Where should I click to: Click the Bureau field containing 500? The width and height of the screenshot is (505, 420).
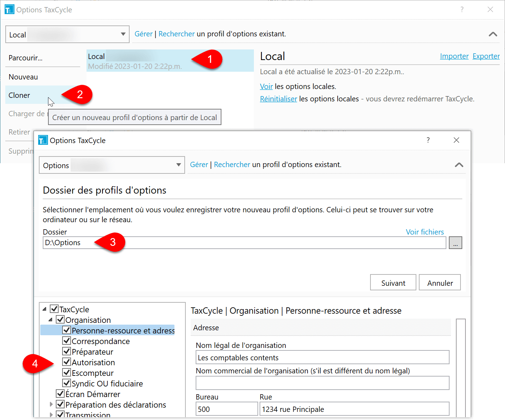pos(227,409)
